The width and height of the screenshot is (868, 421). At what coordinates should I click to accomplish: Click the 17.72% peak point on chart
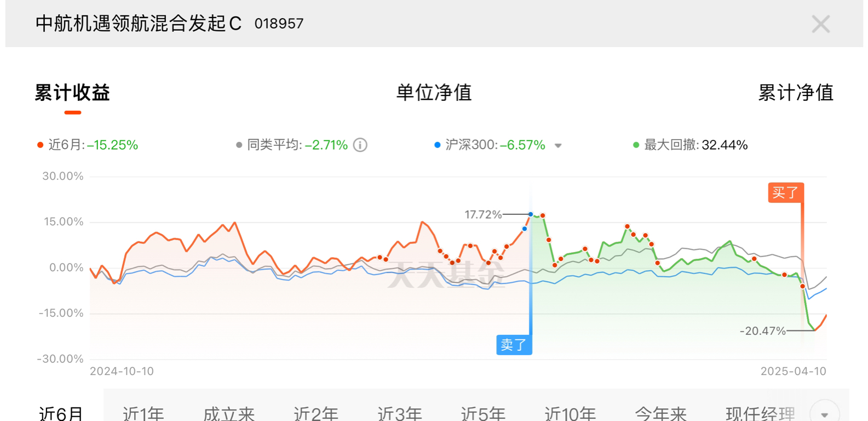(x=531, y=214)
